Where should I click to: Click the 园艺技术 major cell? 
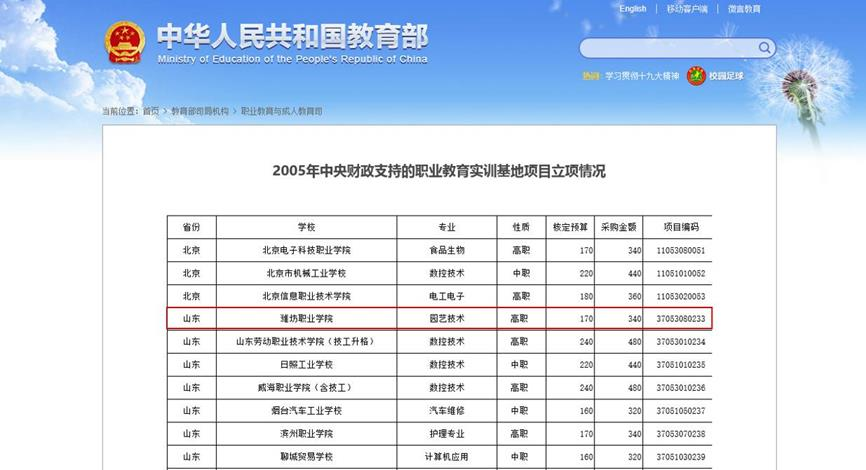point(447,319)
